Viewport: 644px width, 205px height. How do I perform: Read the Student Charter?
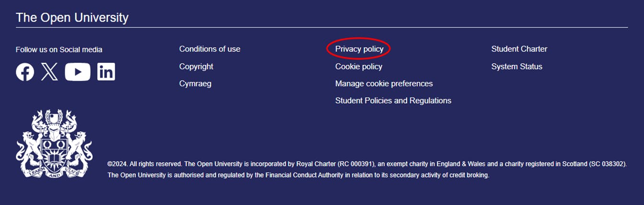coord(519,49)
